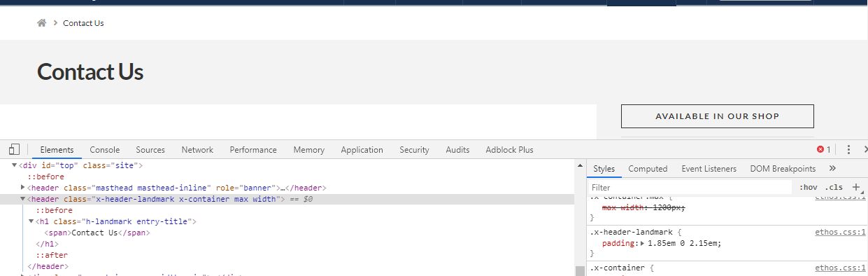Open the Audits tab

pos(457,150)
